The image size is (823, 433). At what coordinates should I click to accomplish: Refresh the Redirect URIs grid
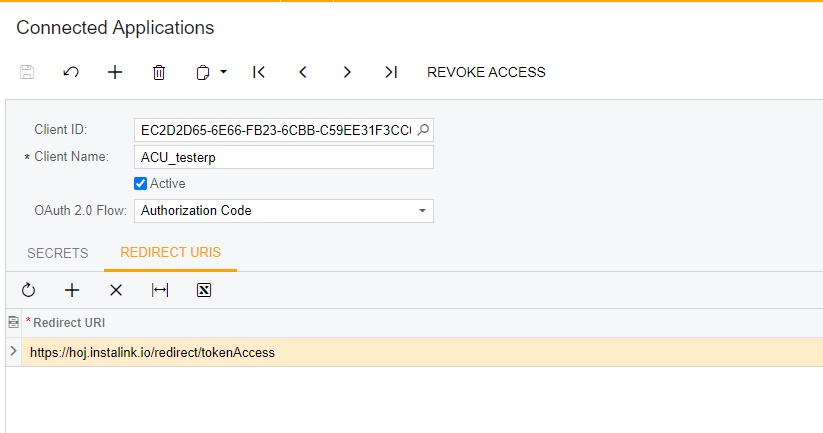click(x=28, y=290)
